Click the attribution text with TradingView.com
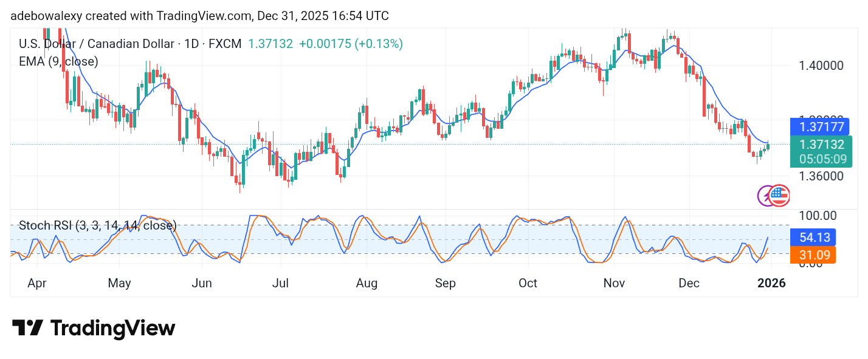 click(199, 16)
